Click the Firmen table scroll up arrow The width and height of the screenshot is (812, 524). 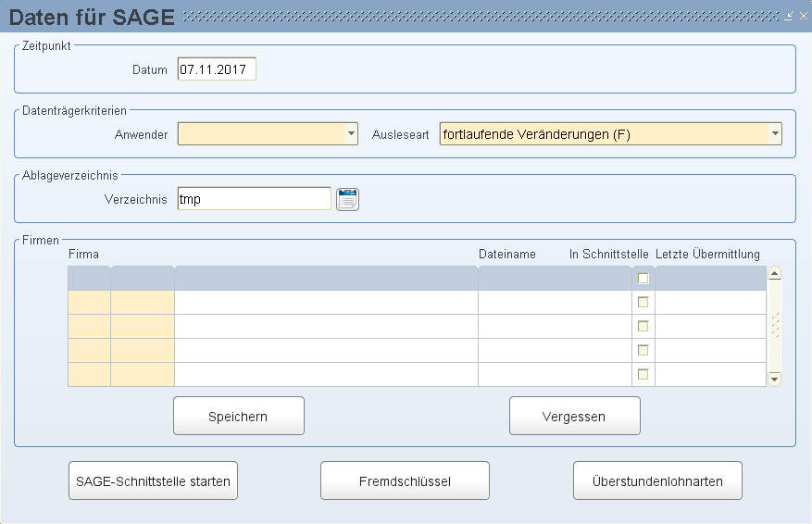coord(775,273)
